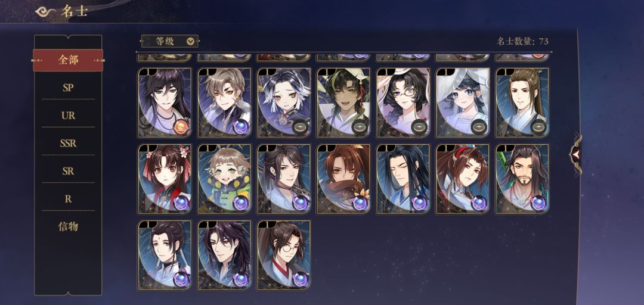Viewport: 644px width, 305px height.
Task: Click gold badge on glasses-wearing lady's card
Action: pyautogui.click(x=419, y=127)
